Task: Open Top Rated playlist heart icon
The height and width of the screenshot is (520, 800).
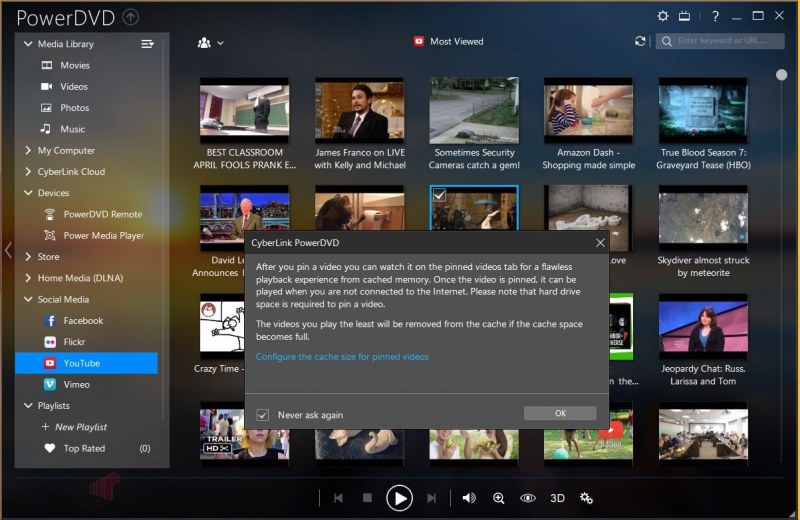Action: click(x=49, y=448)
